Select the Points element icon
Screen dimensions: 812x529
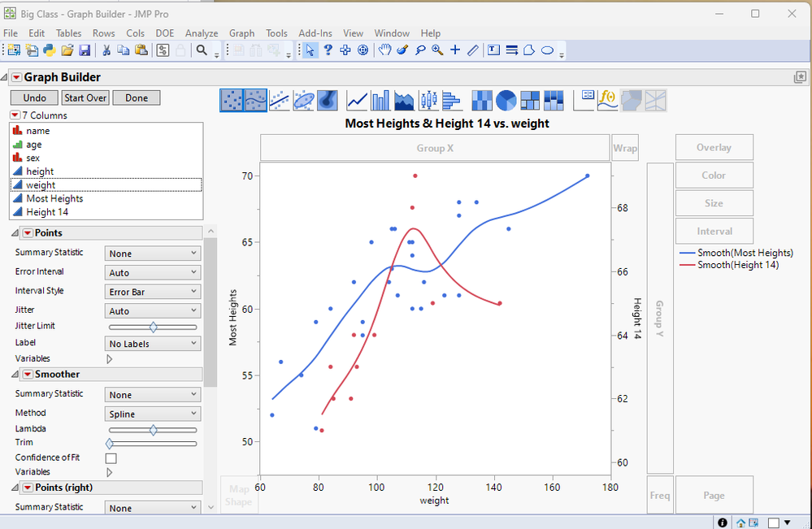[x=232, y=100]
